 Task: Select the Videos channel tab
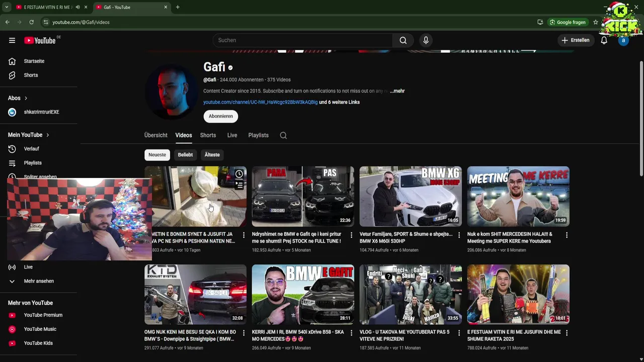coord(184,135)
